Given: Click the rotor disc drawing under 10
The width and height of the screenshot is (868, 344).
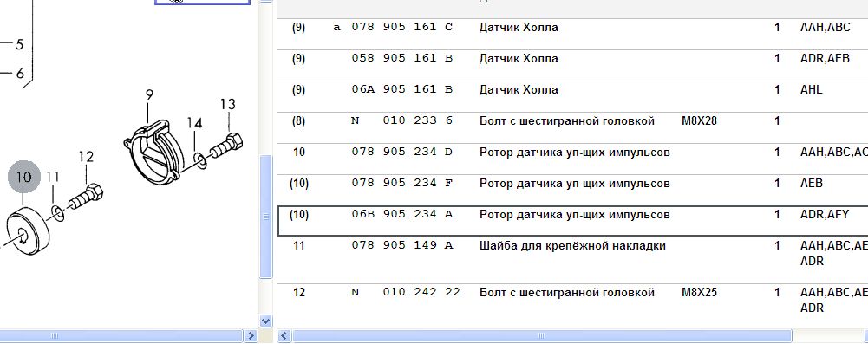Looking at the screenshot, I should (x=27, y=231).
